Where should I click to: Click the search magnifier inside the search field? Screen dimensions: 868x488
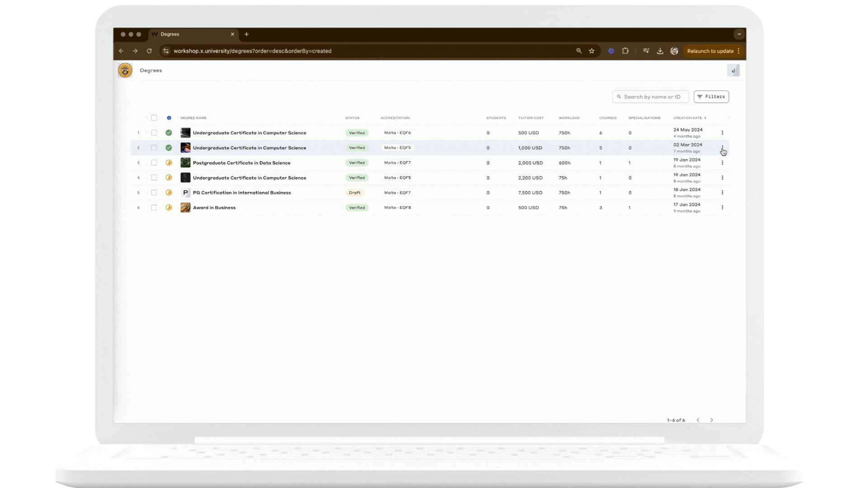coord(619,97)
